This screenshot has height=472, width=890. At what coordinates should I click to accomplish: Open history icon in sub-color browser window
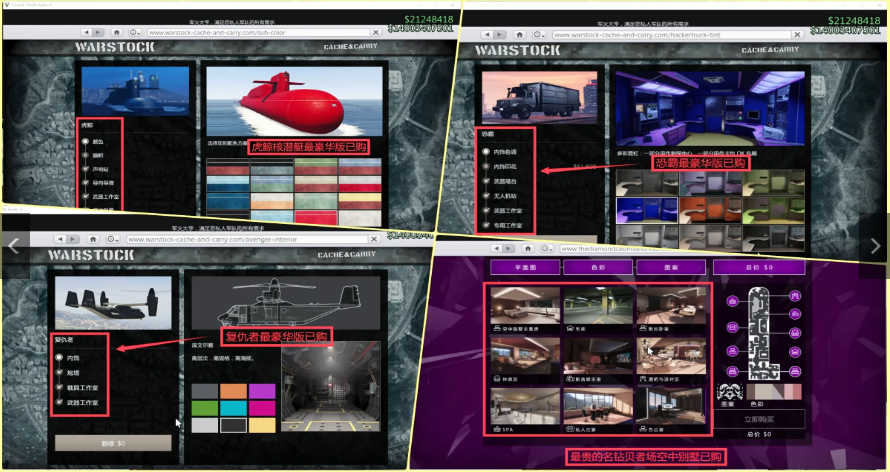click(x=135, y=32)
